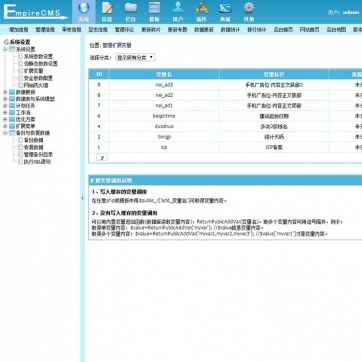Click page icon beside 恢复数据
Image resolution: width=362 pixels, height=362 pixels.
point(20,147)
